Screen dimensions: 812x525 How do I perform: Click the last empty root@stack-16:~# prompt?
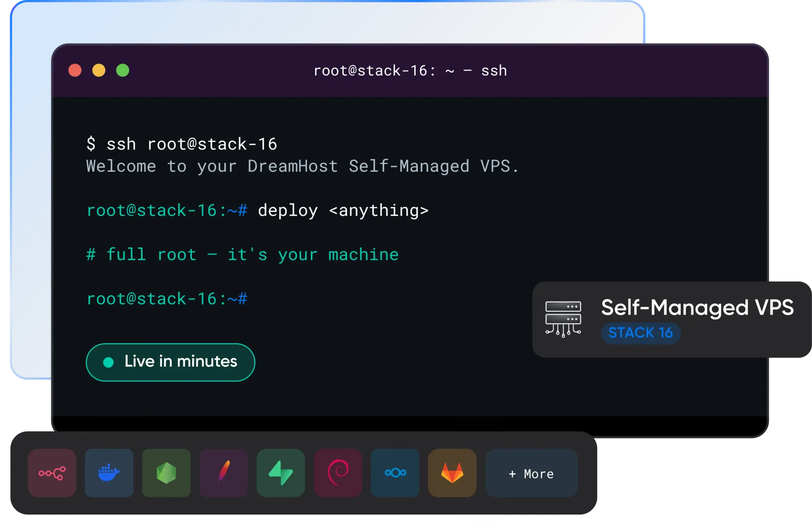click(167, 299)
